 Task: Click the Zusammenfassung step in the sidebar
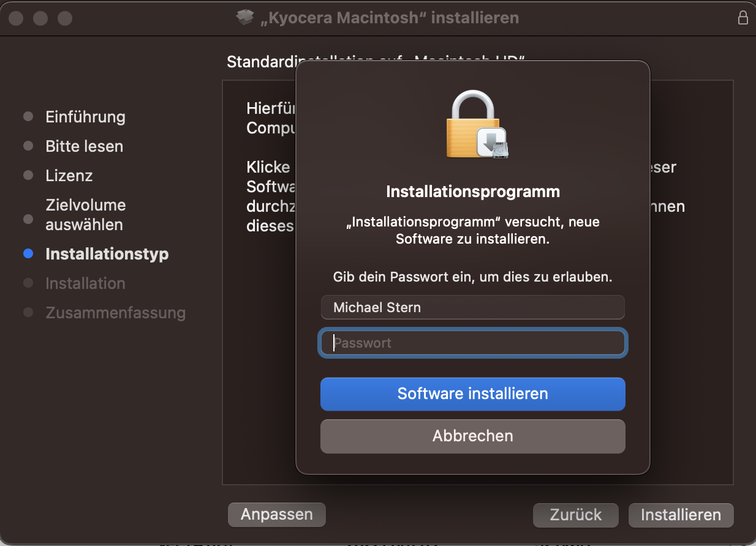coord(115,313)
